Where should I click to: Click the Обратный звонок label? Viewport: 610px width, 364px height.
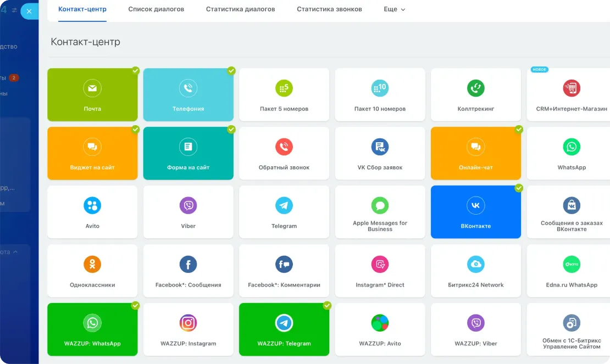pyautogui.click(x=284, y=167)
